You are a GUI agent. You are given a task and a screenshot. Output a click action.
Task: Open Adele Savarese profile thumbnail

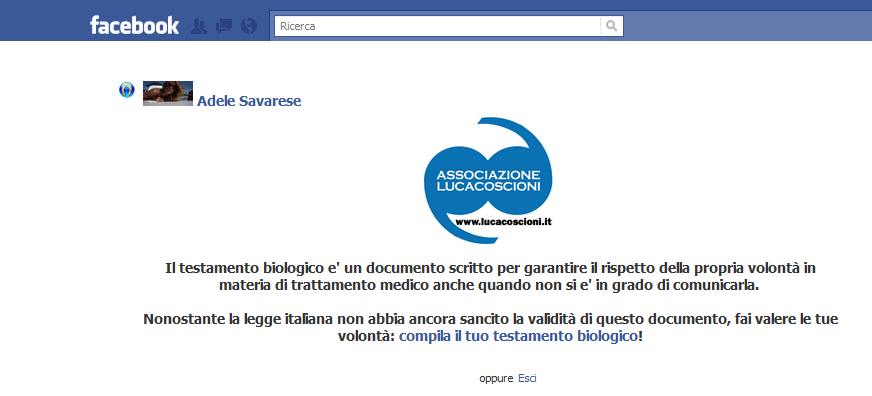[x=168, y=93]
